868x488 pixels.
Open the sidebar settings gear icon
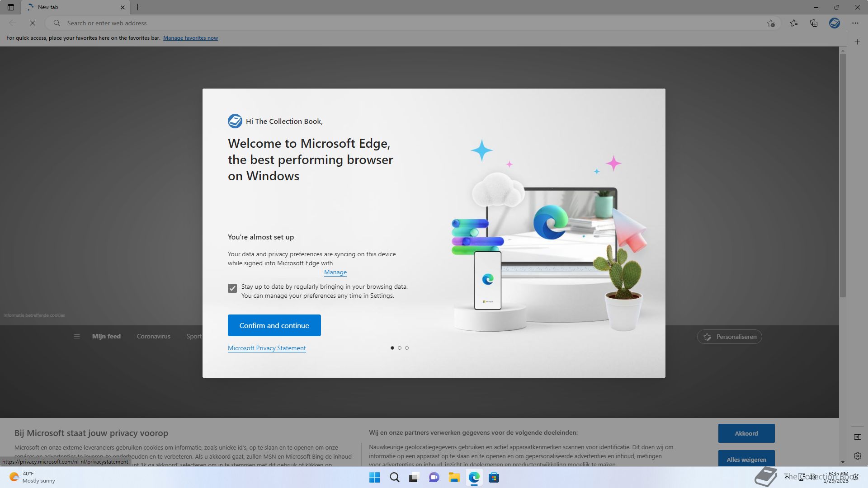(x=858, y=456)
